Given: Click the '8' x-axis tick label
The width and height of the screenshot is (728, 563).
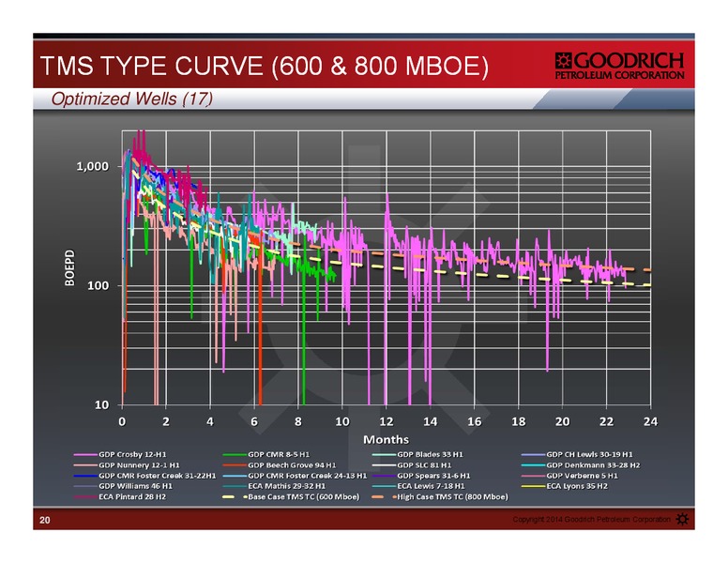Looking at the screenshot, I should (298, 421).
